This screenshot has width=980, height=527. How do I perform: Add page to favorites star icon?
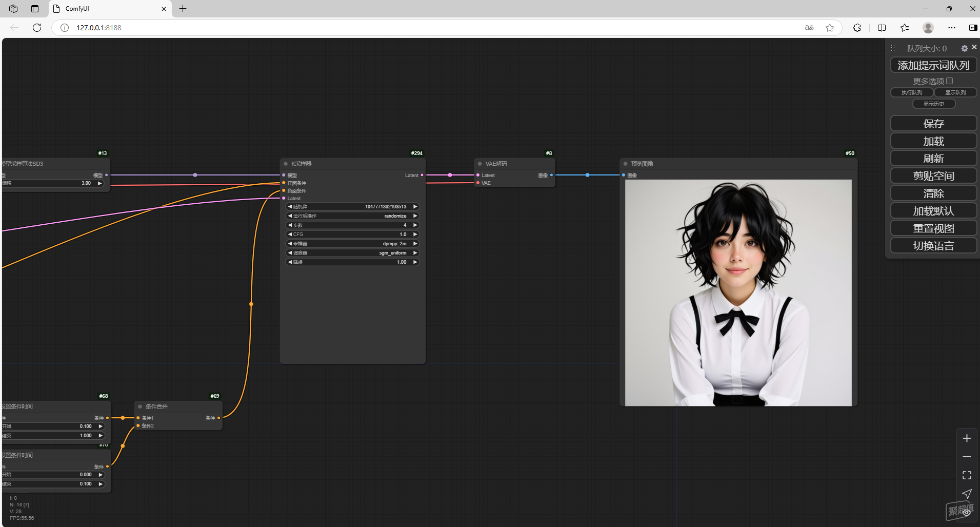point(830,28)
